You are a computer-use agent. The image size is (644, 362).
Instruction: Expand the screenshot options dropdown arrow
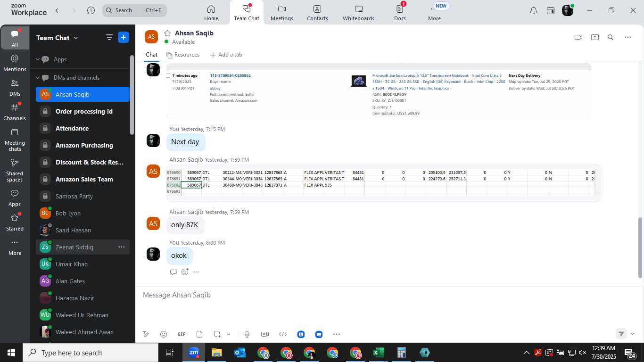pyautogui.click(x=229, y=334)
